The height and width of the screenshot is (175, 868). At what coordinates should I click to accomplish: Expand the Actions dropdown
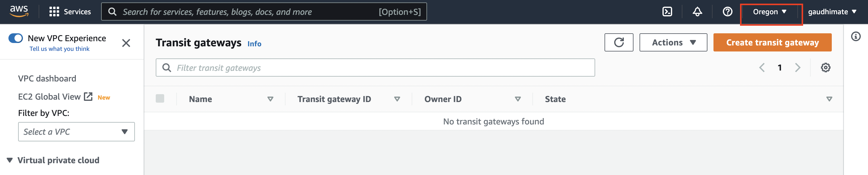point(673,43)
